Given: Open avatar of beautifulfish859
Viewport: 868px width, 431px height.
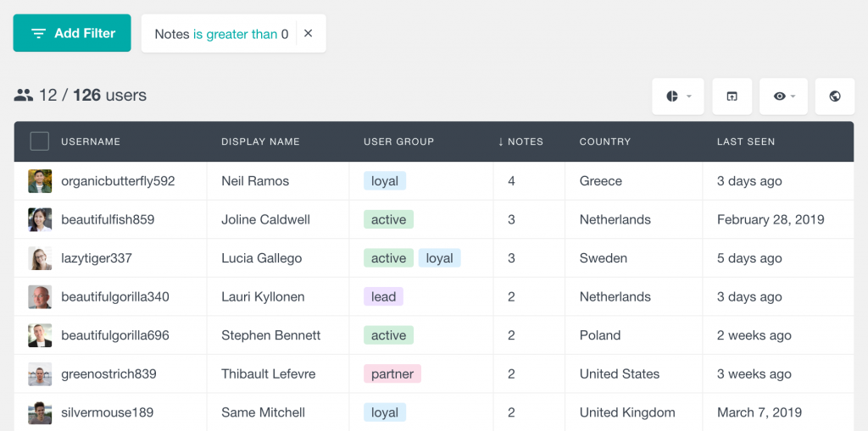Looking at the screenshot, I should pos(40,219).
